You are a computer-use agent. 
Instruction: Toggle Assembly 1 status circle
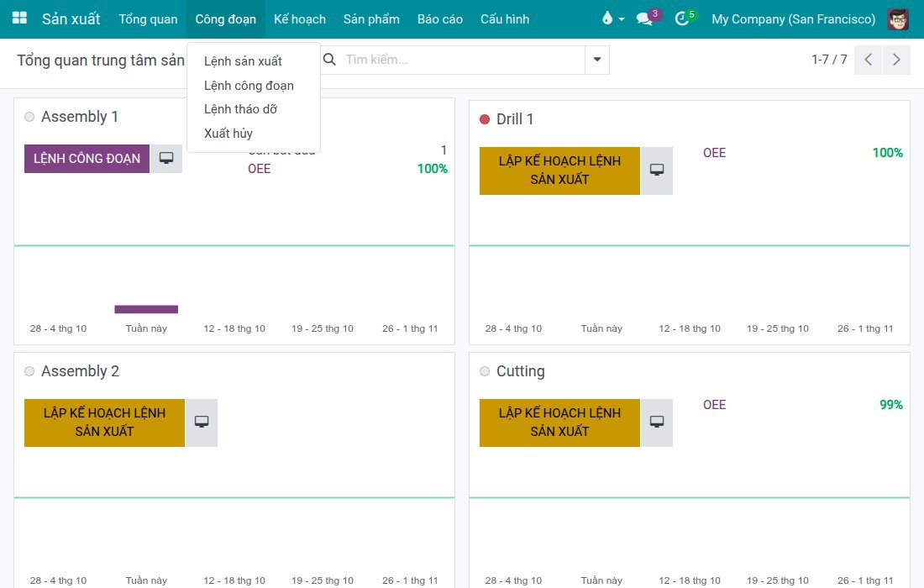click(29, 117)
